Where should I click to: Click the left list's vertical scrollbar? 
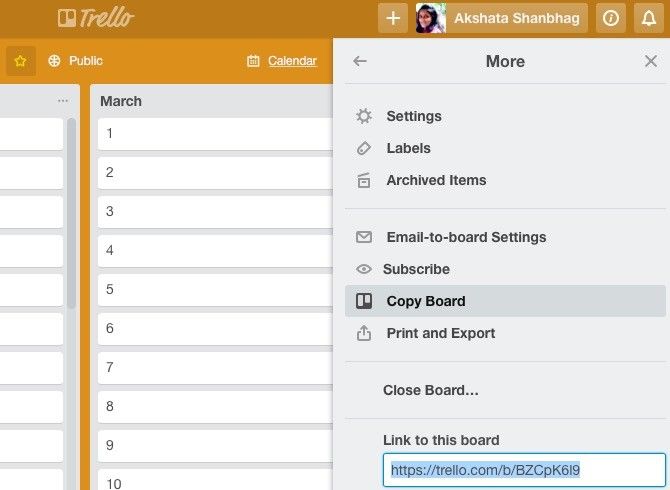(71, 213)
